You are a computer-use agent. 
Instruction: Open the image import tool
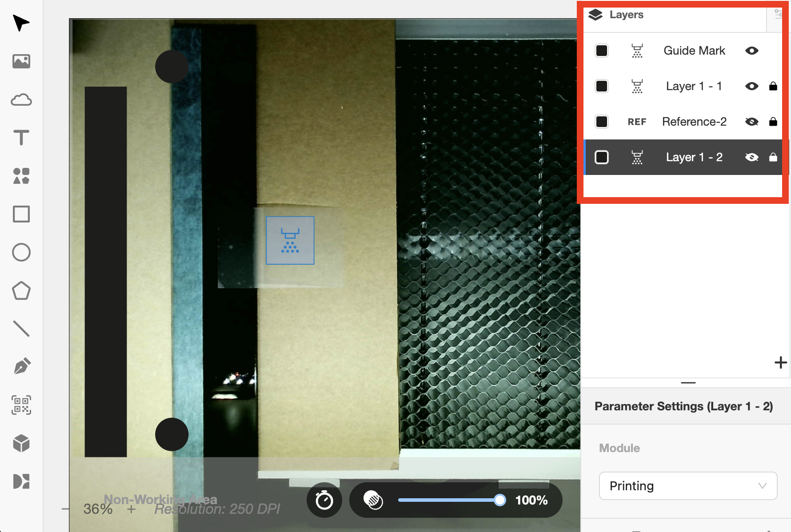pyautogui.click(x=21, y=61)
